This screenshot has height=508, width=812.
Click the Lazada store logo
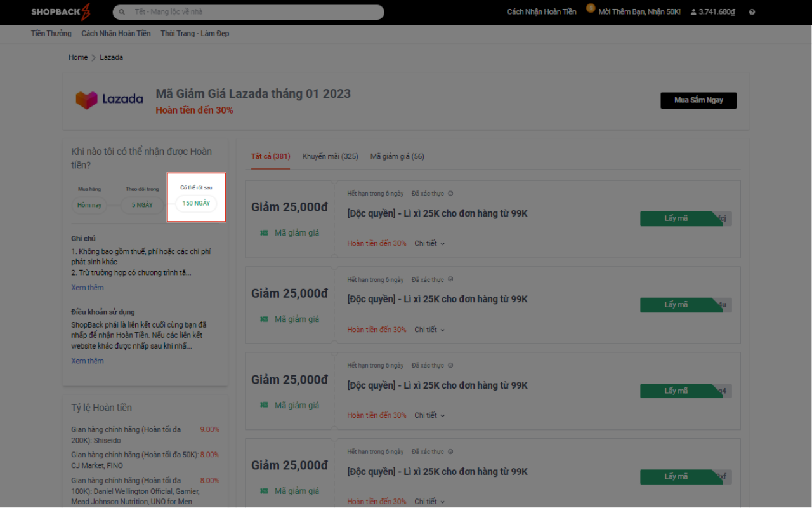pos(109,99)
